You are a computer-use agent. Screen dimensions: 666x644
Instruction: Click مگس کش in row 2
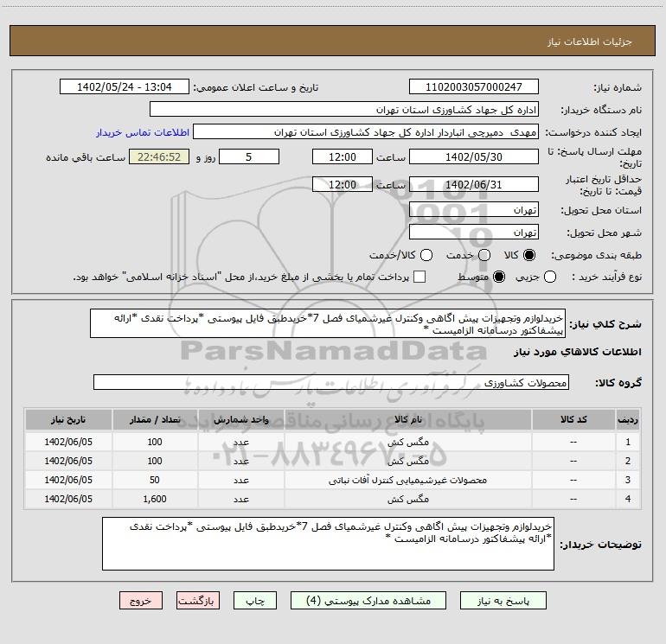[x=407, y=461]
